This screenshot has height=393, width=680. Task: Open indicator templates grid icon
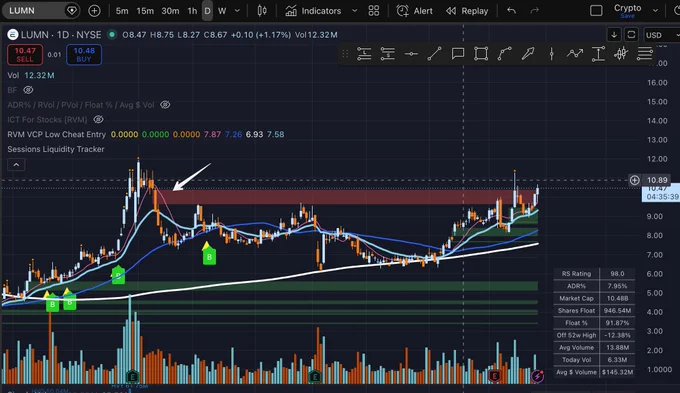[x=373, y=11]
